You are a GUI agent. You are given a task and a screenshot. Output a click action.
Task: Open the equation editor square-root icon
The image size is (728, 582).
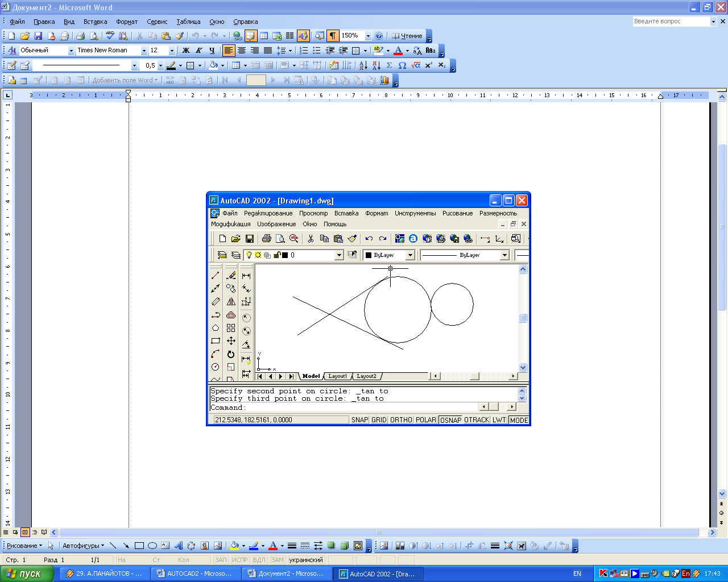coord(416,65)
